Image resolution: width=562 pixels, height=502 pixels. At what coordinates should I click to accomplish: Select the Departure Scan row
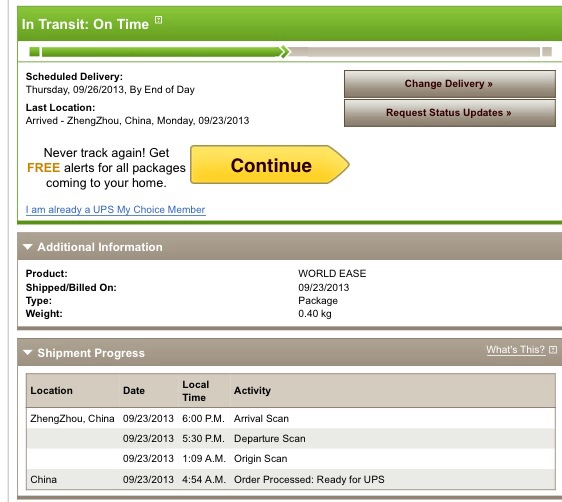(291, 439)
